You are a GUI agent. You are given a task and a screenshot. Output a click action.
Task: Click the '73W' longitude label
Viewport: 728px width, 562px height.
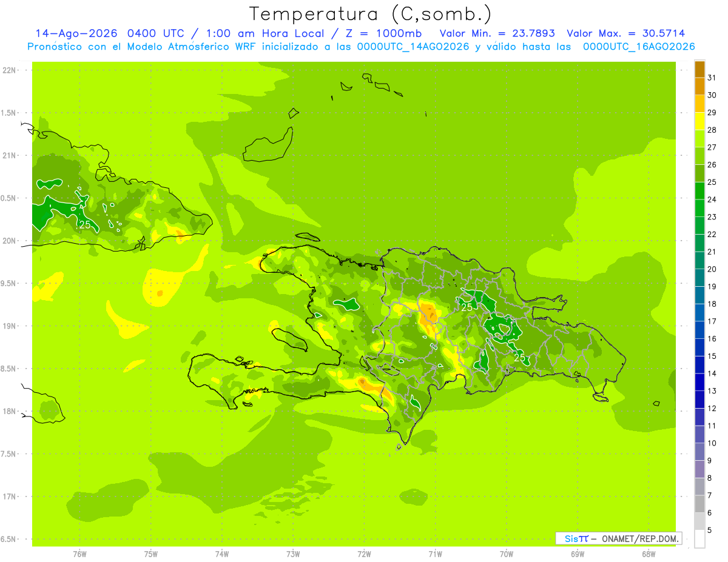[293, 554]
